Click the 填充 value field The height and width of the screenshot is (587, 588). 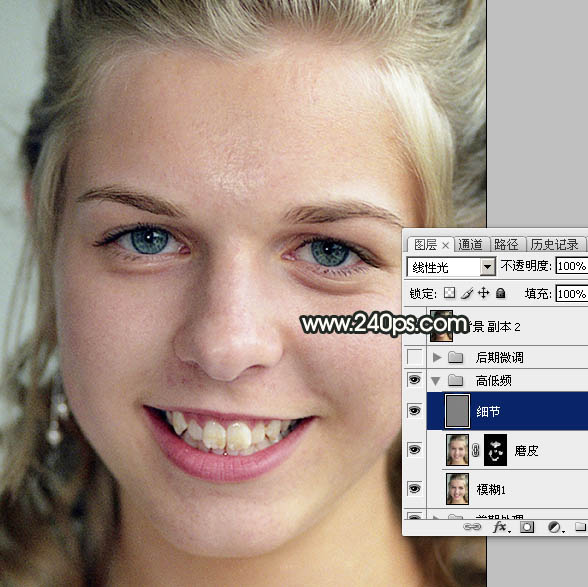pos(572,293)
